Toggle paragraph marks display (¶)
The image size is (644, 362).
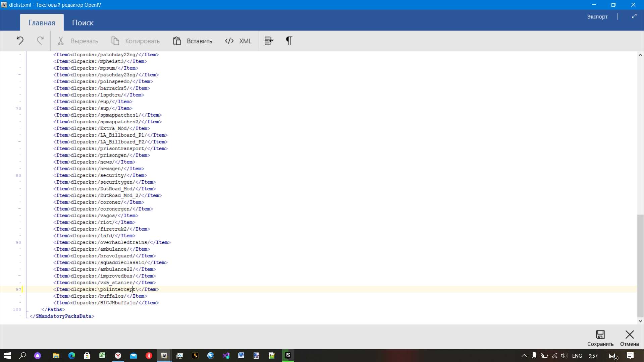(289, 41)
